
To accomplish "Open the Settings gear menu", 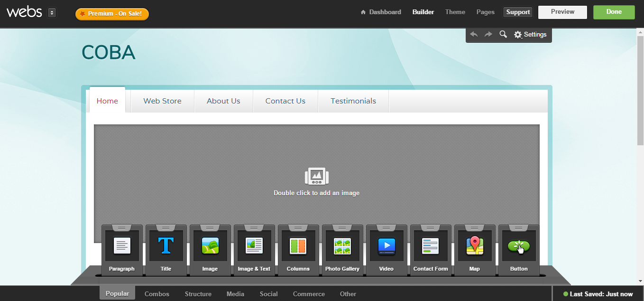I will (530, 35).
